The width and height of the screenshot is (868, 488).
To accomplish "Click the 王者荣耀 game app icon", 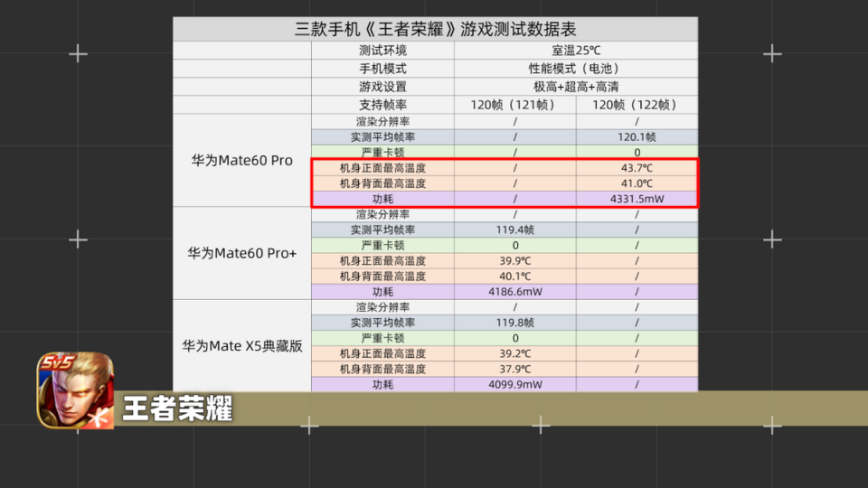I will [x=75, y=390].
